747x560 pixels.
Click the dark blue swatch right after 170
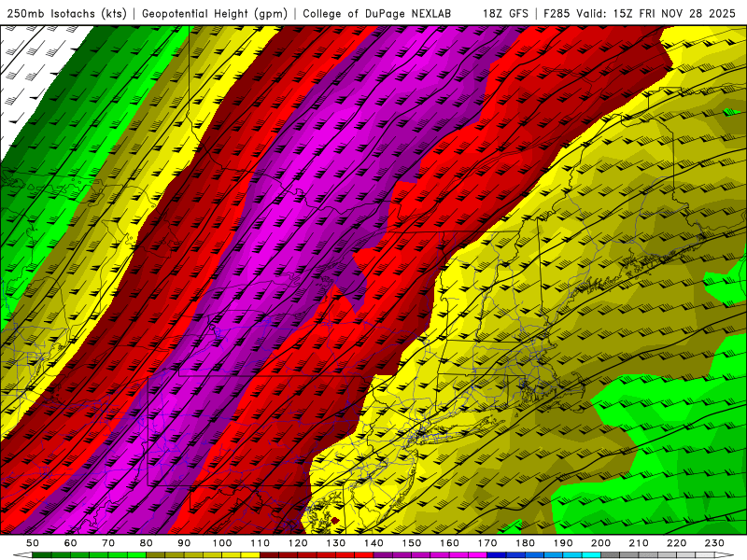[497, 555]
